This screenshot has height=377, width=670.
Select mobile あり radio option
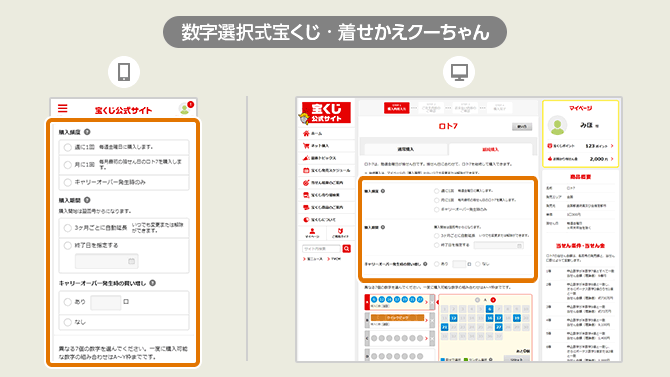click(x=68, y=302)
